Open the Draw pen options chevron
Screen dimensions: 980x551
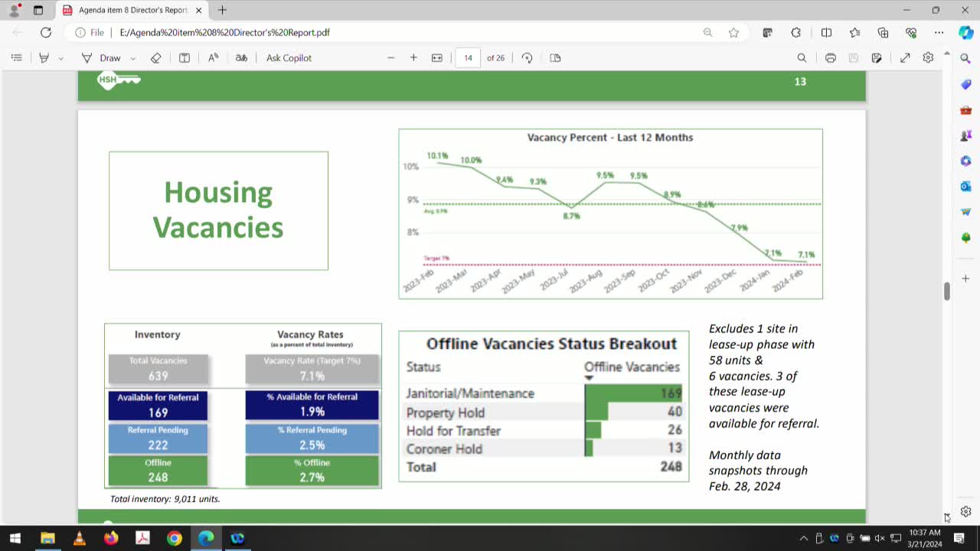132,57
